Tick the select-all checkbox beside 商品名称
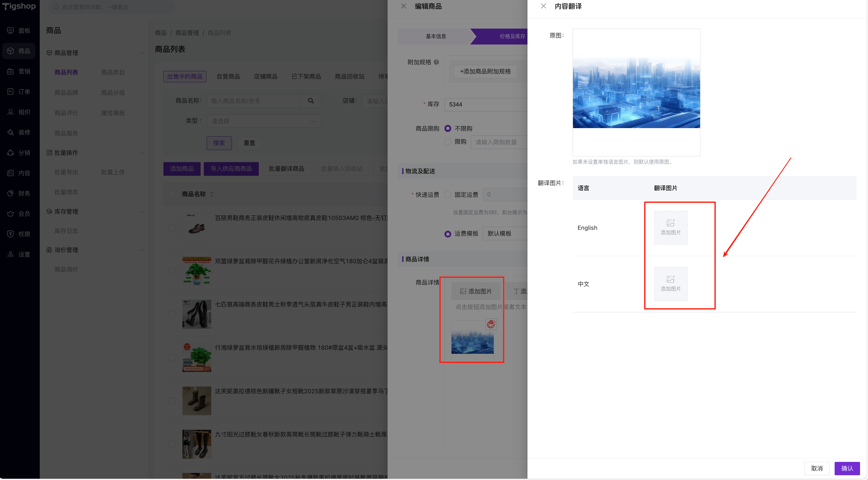 click(x=171, y=194)
